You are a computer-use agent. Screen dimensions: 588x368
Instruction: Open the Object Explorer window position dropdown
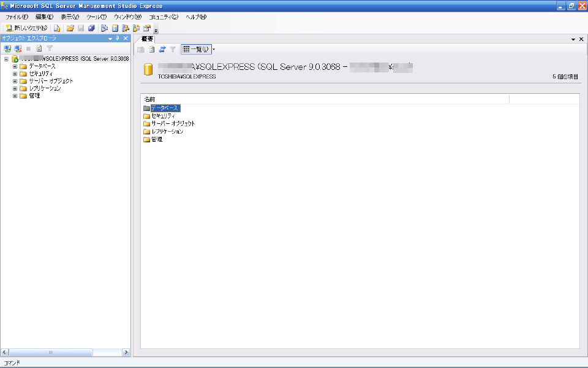110,38
